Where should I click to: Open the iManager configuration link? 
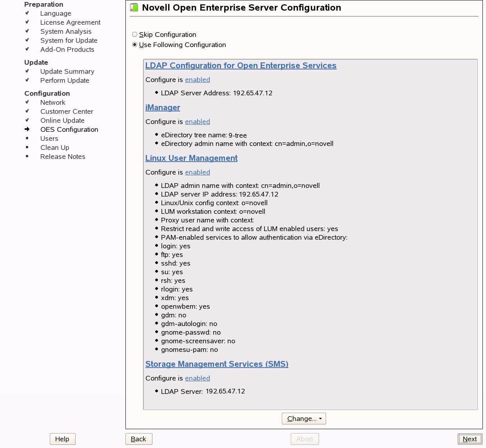click(x=163, y=107)
